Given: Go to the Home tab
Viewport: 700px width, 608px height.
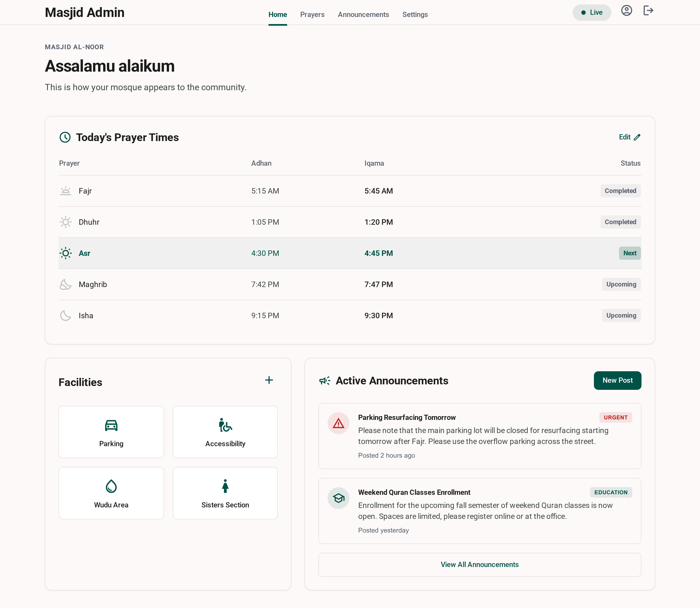Looking at the screenshot, I should click(278, 14).
